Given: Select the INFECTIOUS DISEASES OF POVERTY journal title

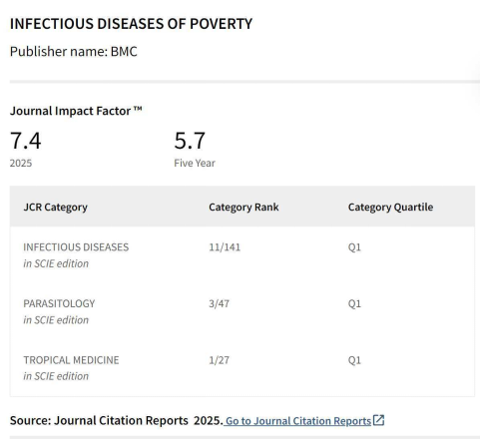Looking at the screenshot, I should point(131,24).
